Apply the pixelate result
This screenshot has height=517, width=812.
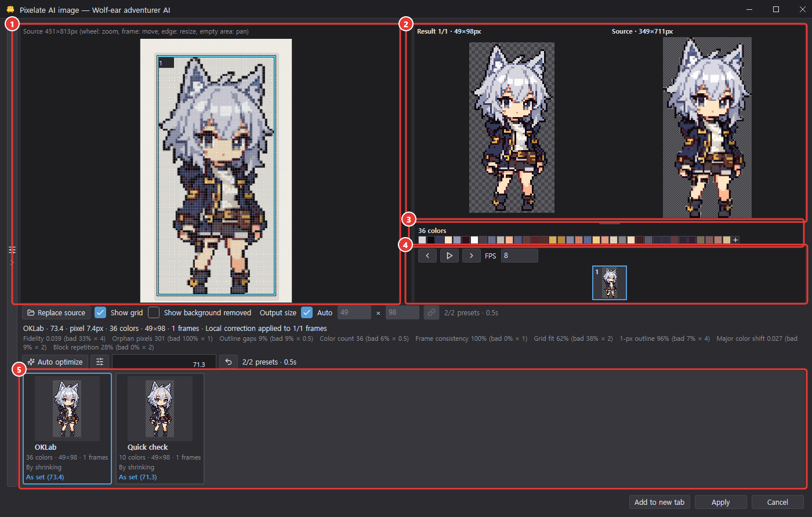pos(721,503)
